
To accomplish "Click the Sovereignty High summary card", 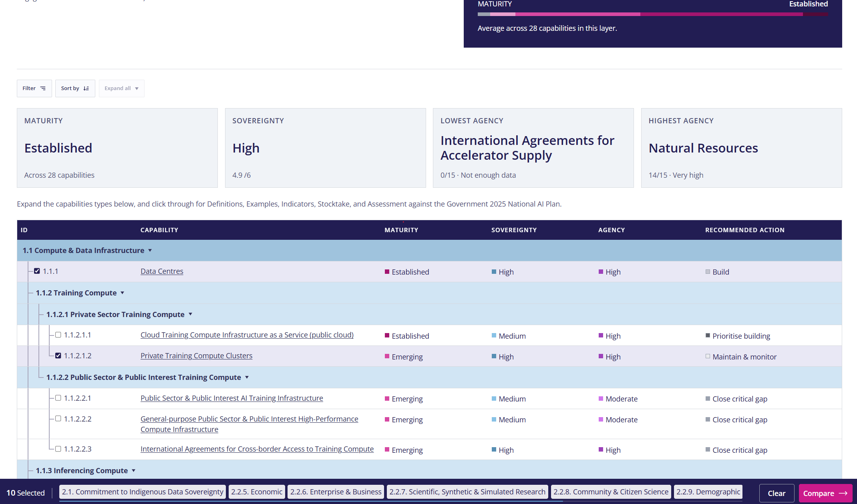I will tap(326, 148).
